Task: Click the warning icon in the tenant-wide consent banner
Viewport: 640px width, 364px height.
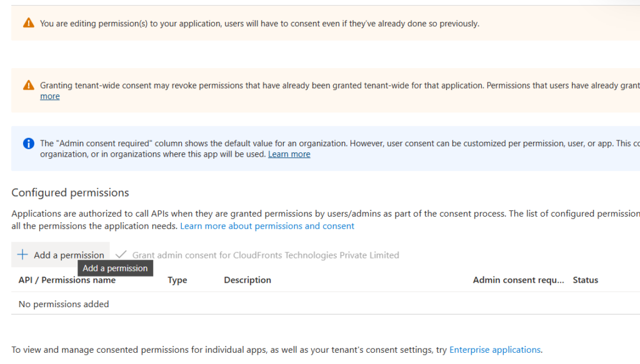Action: [x=29, y=85]
